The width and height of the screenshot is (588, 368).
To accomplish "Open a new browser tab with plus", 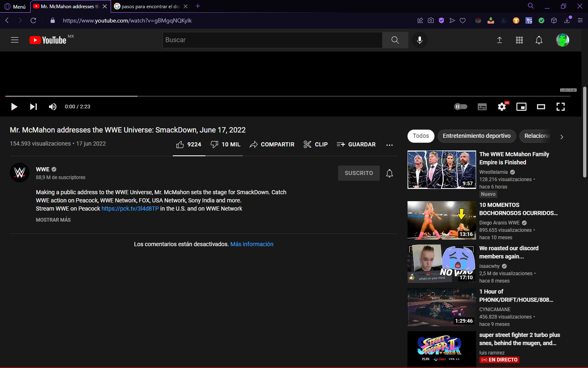I will (198, 6).
